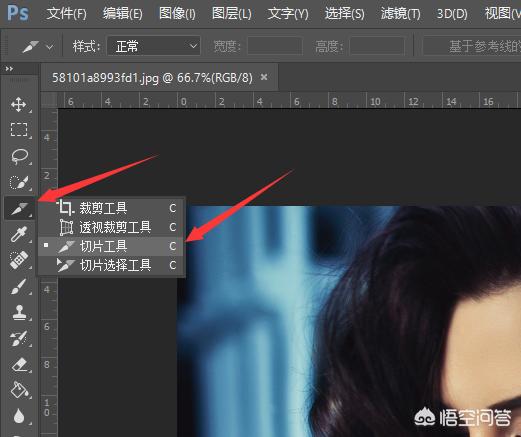This screenshot has height=437, width=521.
Task: Select the Spot Healing Brush tool
Action: [x=19, y=260]
